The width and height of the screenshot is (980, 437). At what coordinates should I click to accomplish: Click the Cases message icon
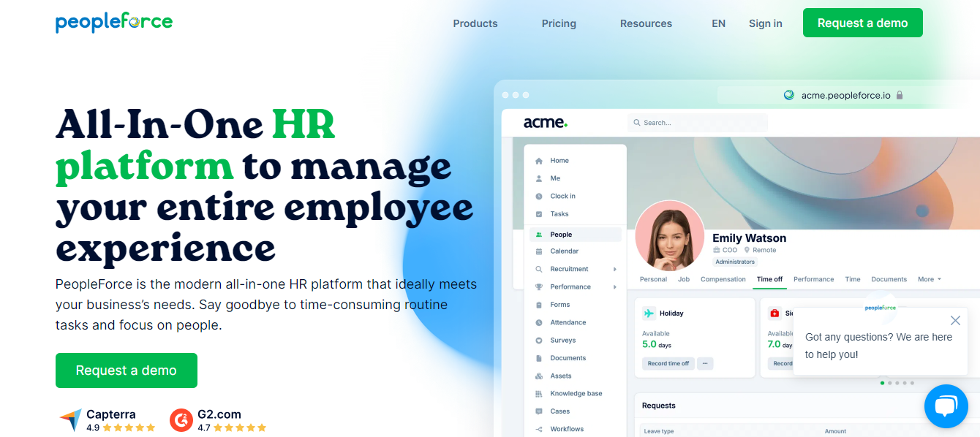click(539, 411)
